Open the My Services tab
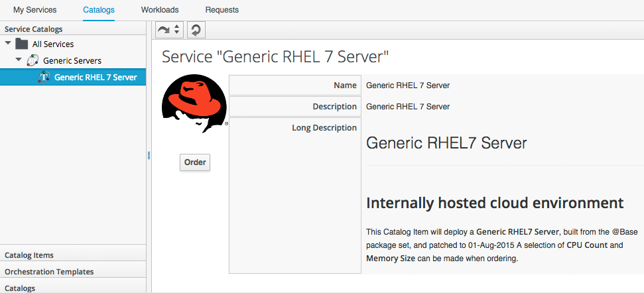The image size is (644, 293). pyautogui.click(x=34, y=10)
